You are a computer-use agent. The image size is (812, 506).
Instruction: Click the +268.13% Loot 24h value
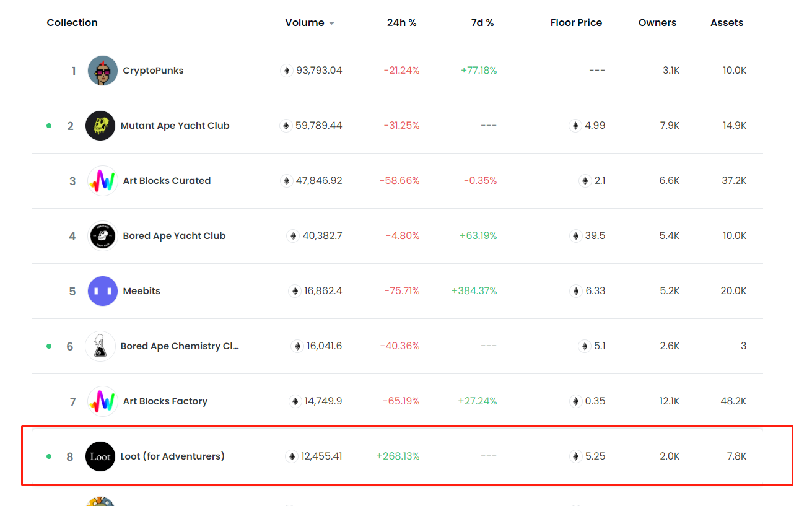point(398,456)
